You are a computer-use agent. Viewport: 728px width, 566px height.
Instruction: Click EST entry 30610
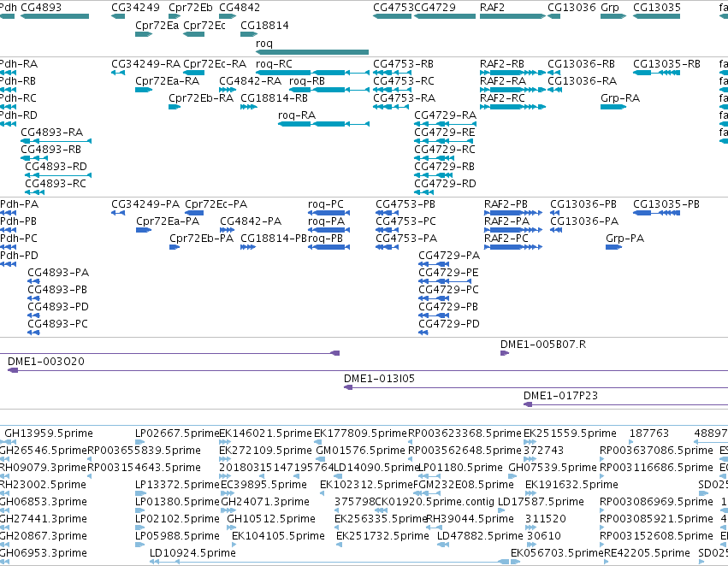[x=544, y=536]
